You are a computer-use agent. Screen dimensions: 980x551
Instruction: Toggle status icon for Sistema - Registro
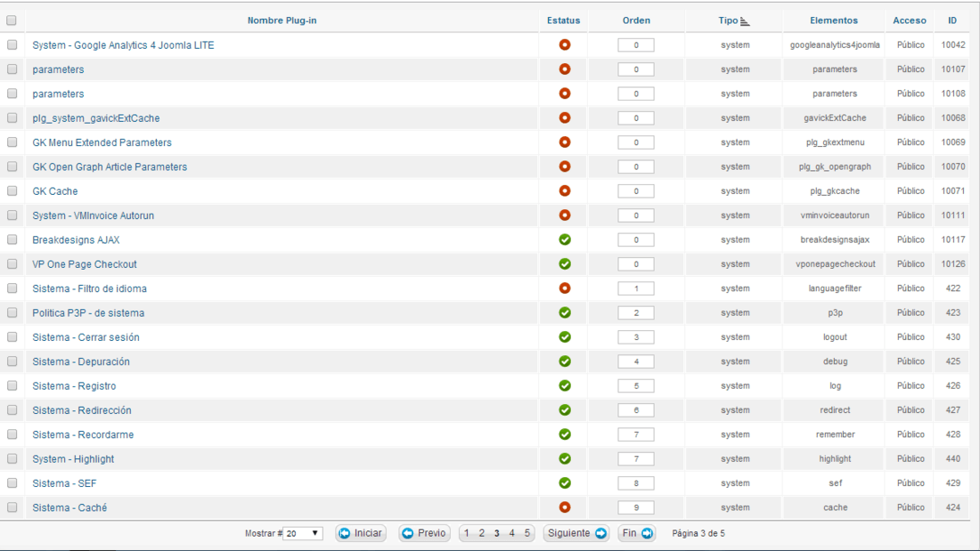(564, 386)
